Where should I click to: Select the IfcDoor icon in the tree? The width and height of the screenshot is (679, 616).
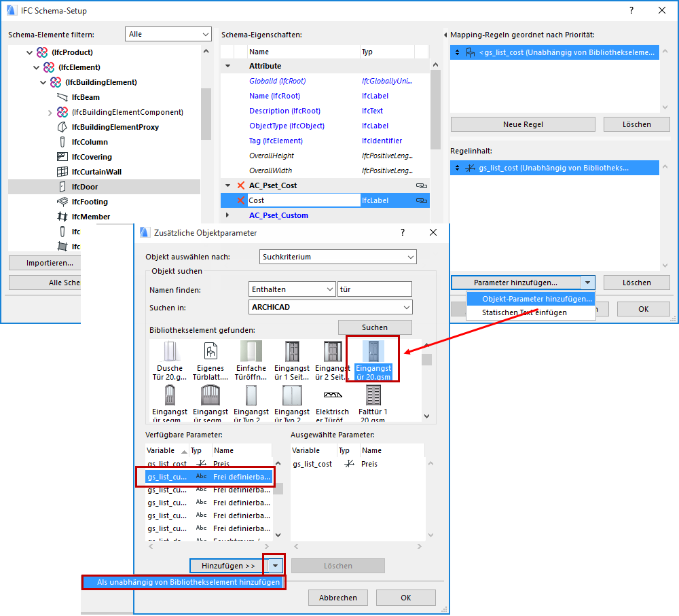[x=62, y=187]
